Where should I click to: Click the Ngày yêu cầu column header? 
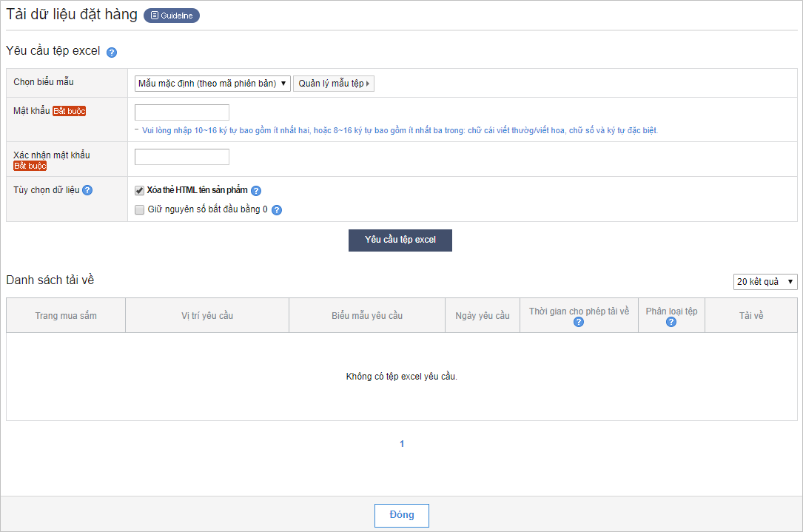click(483, 316)
